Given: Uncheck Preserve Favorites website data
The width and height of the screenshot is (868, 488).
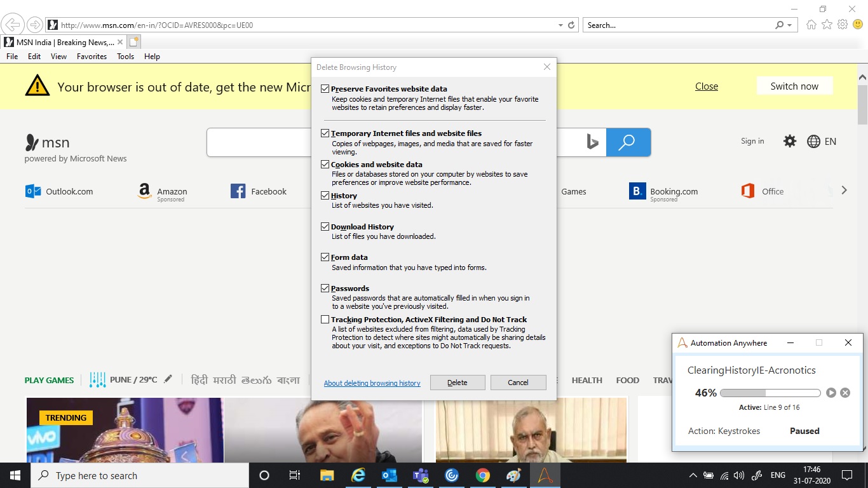Looking at the screenshot, I should [325, 89].
